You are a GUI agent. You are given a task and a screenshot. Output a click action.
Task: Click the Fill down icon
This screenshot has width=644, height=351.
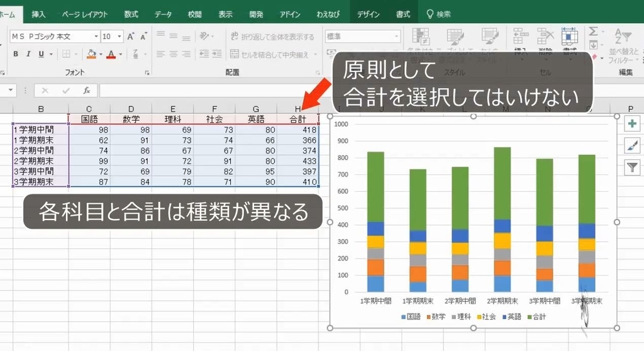pos(593,45)
